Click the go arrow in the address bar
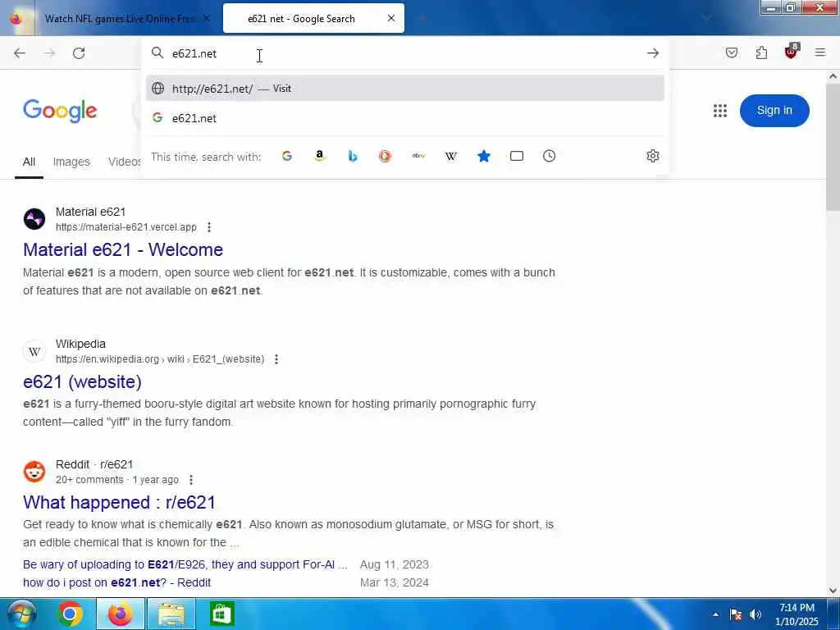840x630 pixels. pyautogui.click(x=652, y=53)
